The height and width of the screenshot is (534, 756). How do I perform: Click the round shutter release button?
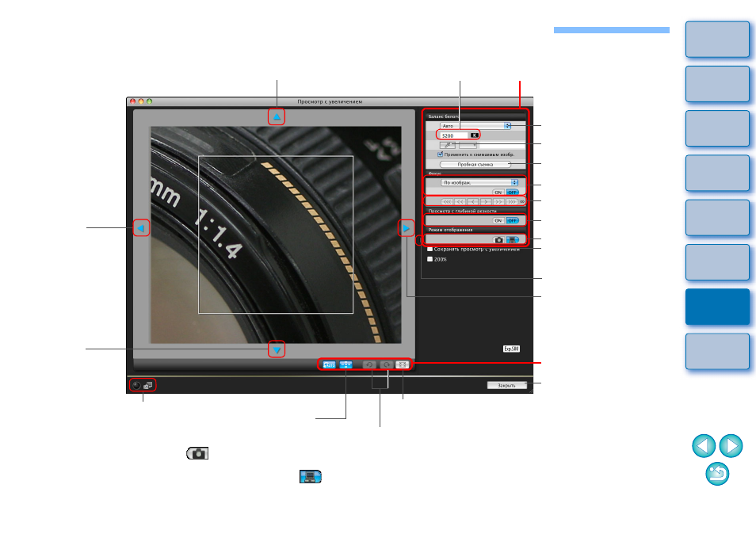[136, 385]
